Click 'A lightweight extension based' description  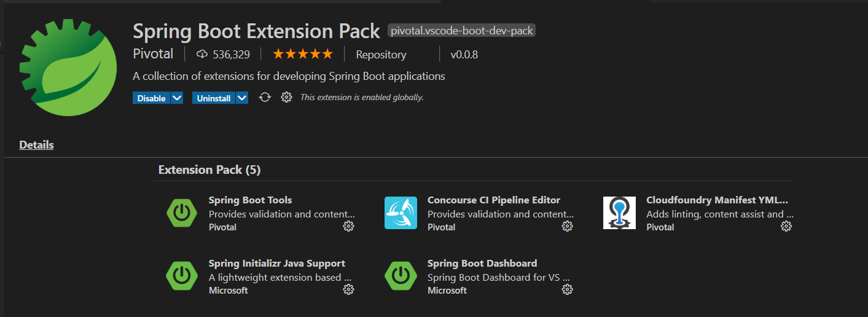click(x=280, y=278)
